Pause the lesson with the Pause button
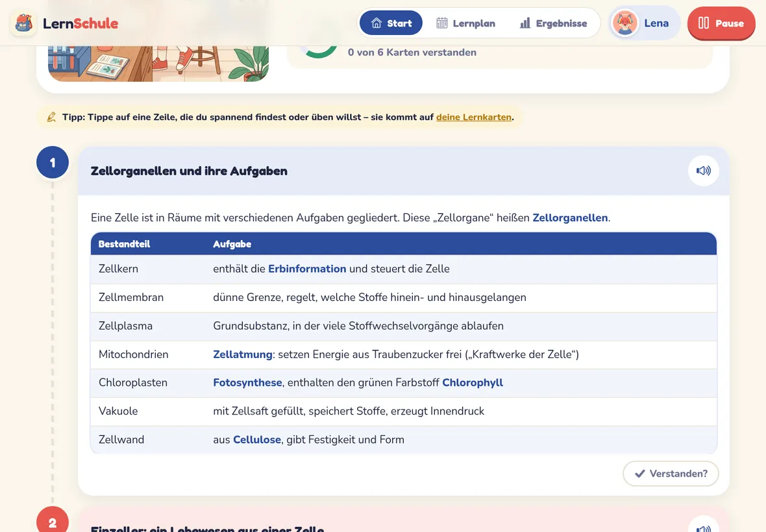This screenshot has width=766, height=532. tap(721, 23)
